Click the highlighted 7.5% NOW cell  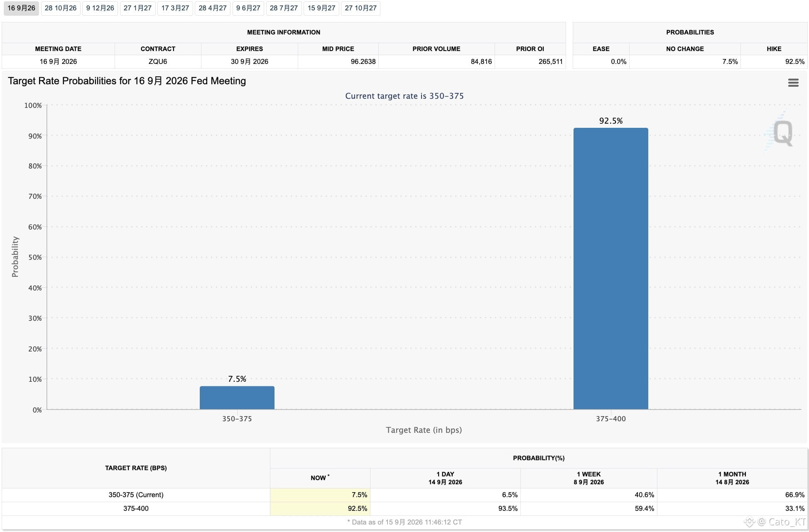320,495
